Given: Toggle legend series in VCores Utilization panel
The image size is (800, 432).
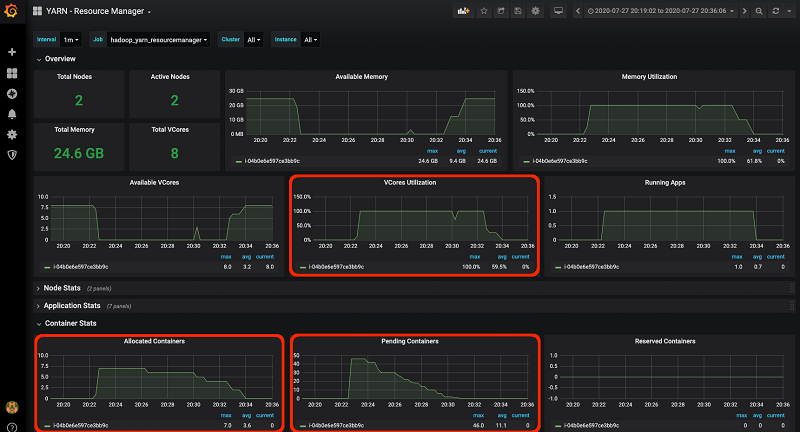Looking at the screenshot, I should pyautogui.click(x=336, y=267).
